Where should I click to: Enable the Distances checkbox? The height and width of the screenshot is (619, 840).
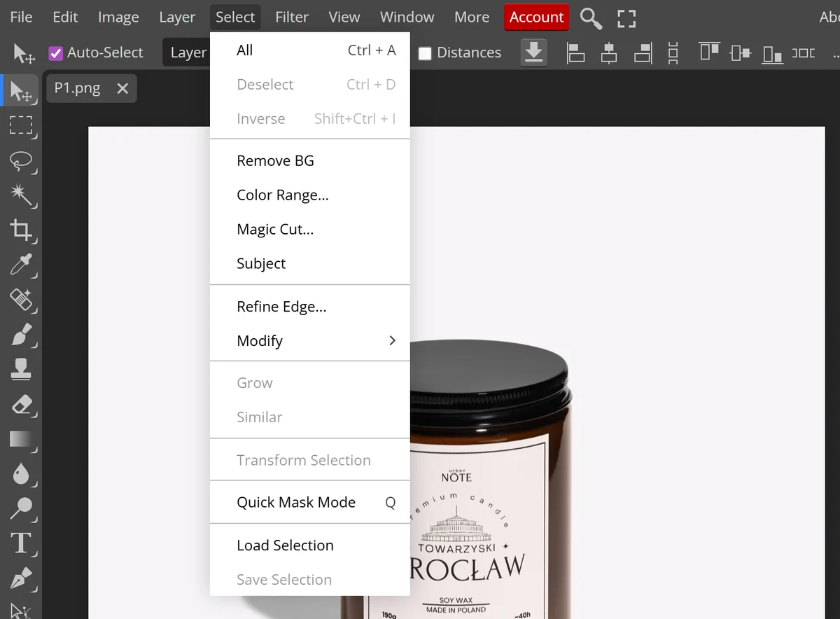[425, 53]
